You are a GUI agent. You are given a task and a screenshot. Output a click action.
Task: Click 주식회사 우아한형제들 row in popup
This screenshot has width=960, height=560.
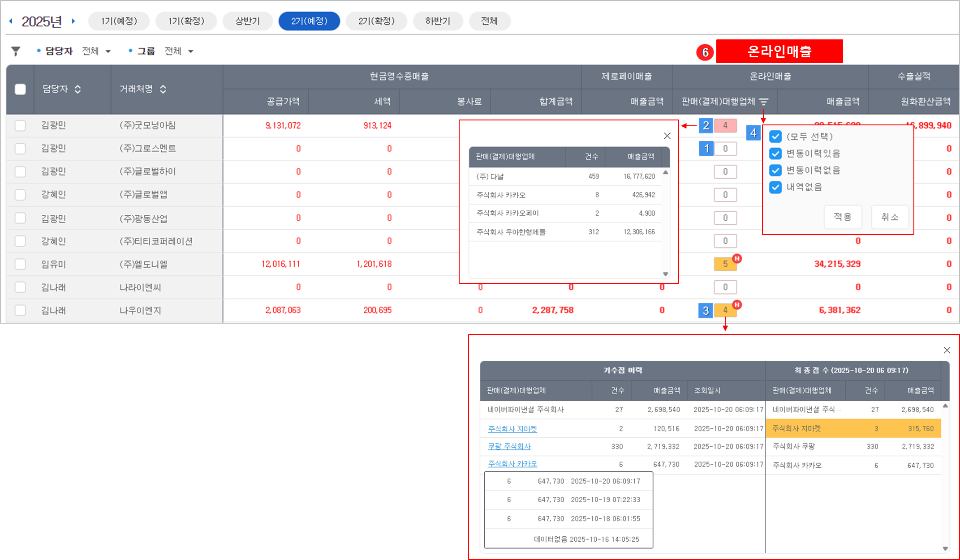coord(565,232)
